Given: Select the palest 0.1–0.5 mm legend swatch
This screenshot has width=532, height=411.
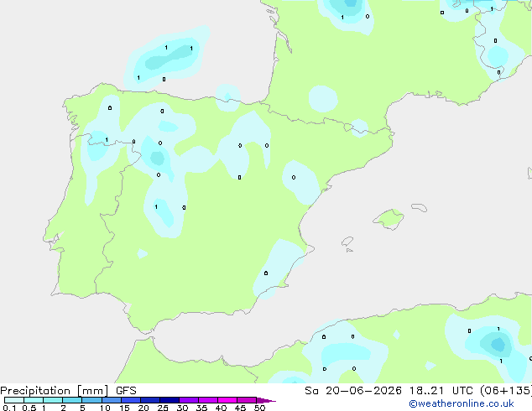Looking at the screenshot, I should (14, 400).
